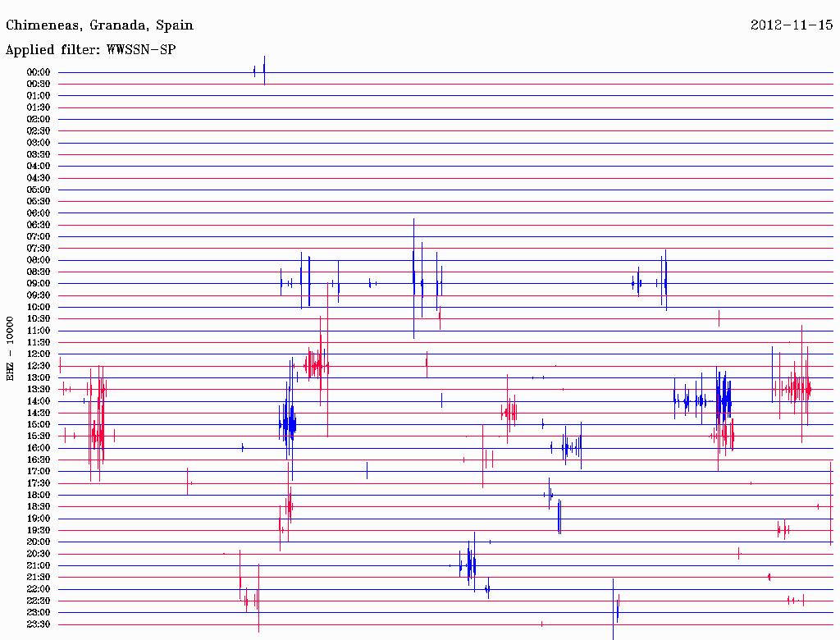
Task: Click the '04:30' time label
Action: tap(39, 178)
